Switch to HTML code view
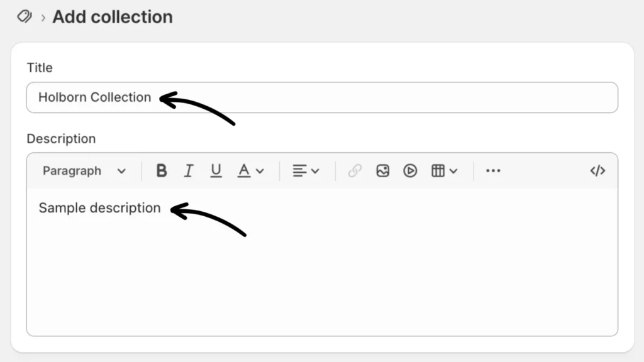 click(x=597, y=171)
